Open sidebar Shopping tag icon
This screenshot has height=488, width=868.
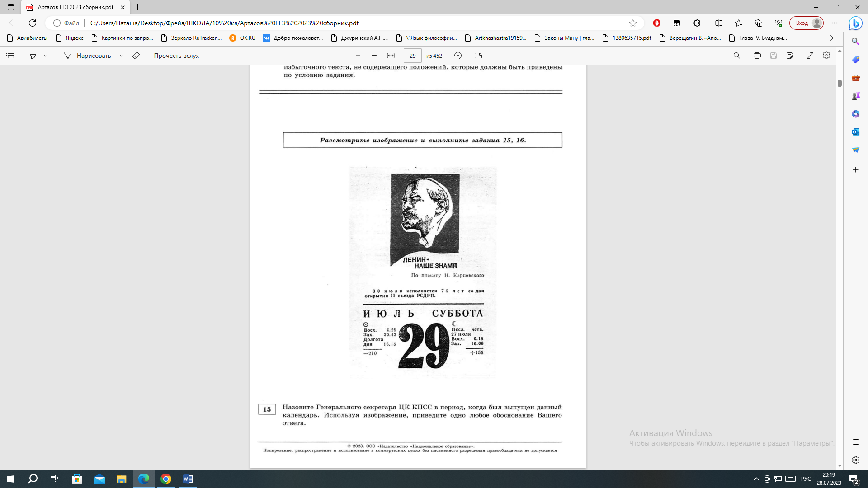[855, 59]
